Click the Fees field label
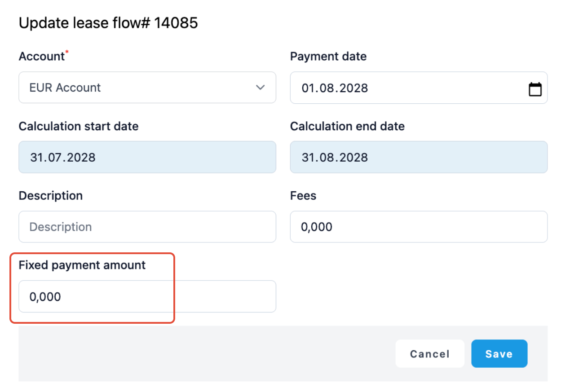Image resolution: width=561 pixels, height=392 pixels. [303, 196]
